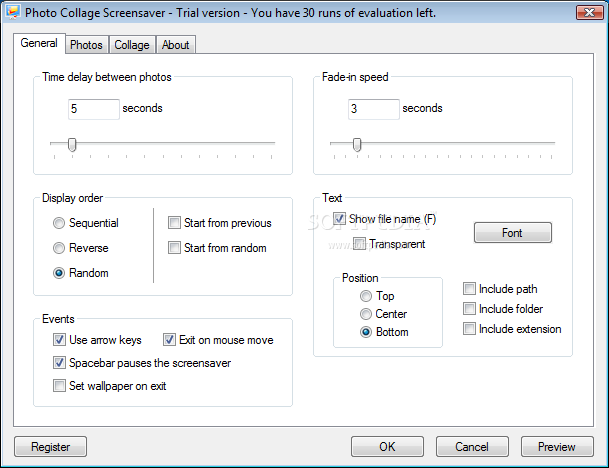Enable Set wallpaper on exit
Image resolution: width=609 pixels, height=468 pixels.
pyautogui.click(x=59, y=386)
